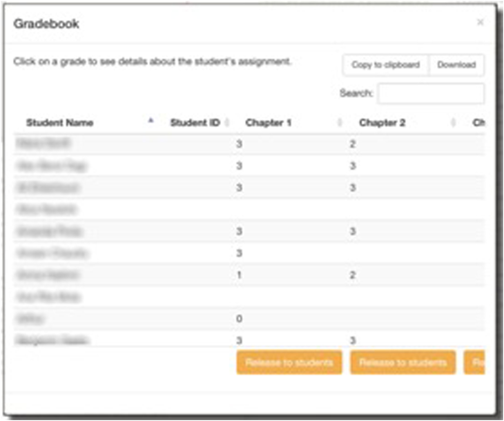Sort by Student Name ascending arrow
Image resolution: width=504 pixels, height=421 pixels.
click(x=151, y=121)
